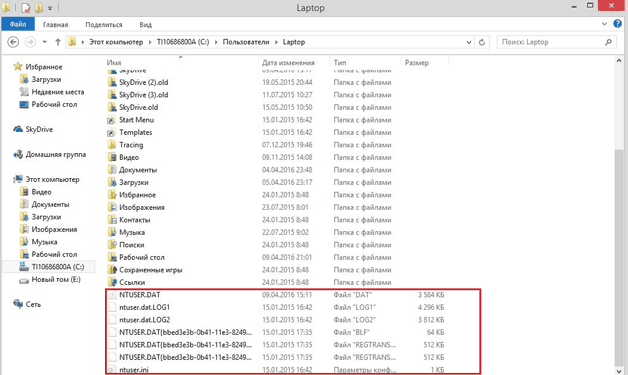Select the Tracing folder icon
The width and height of the screenshot is (628, 375).
click(x=112, y=145)
